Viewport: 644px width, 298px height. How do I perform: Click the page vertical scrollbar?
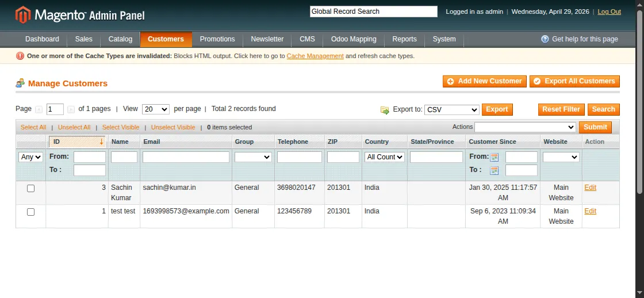[639, 101]
